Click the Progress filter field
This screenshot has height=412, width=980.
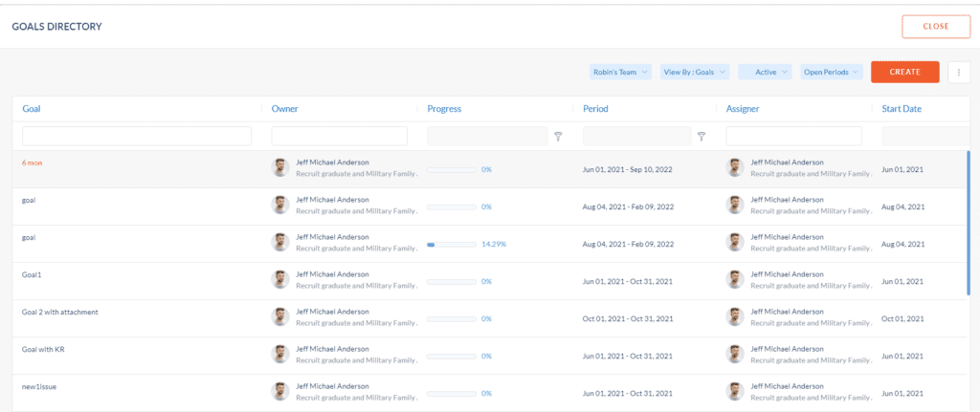[x=487, y=136]
